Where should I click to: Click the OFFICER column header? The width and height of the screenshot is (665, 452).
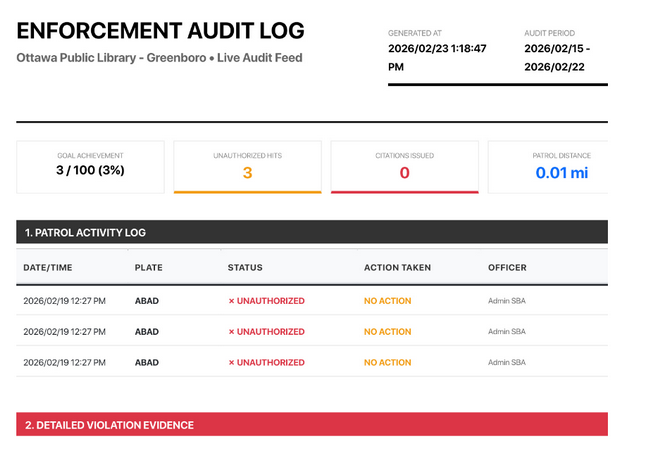tap(506, 268)
